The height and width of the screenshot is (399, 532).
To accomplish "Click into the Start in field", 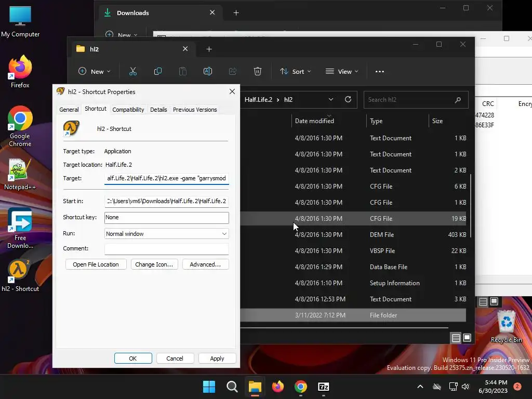I will coord(167,201).
